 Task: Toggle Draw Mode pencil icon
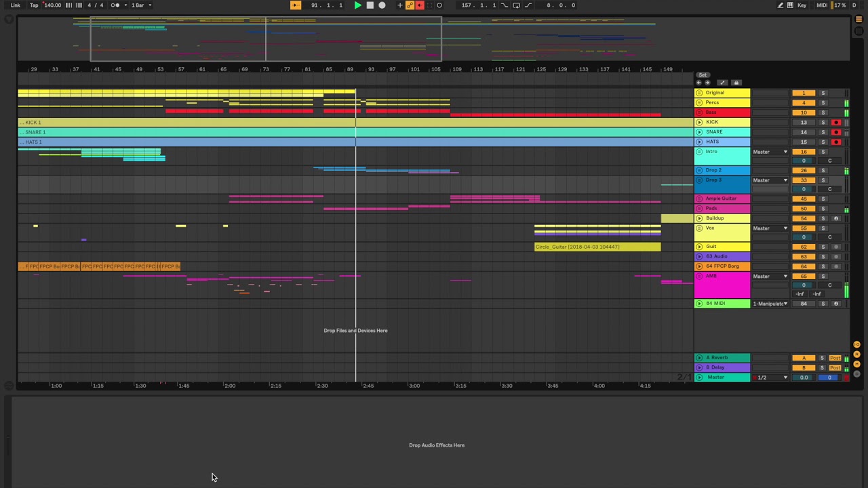(781, 5)
